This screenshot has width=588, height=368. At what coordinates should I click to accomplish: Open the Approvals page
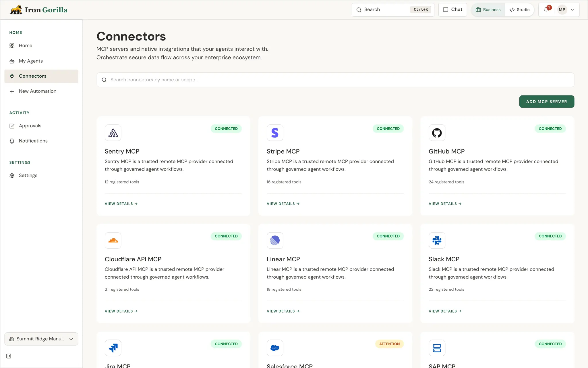point(41,126)
